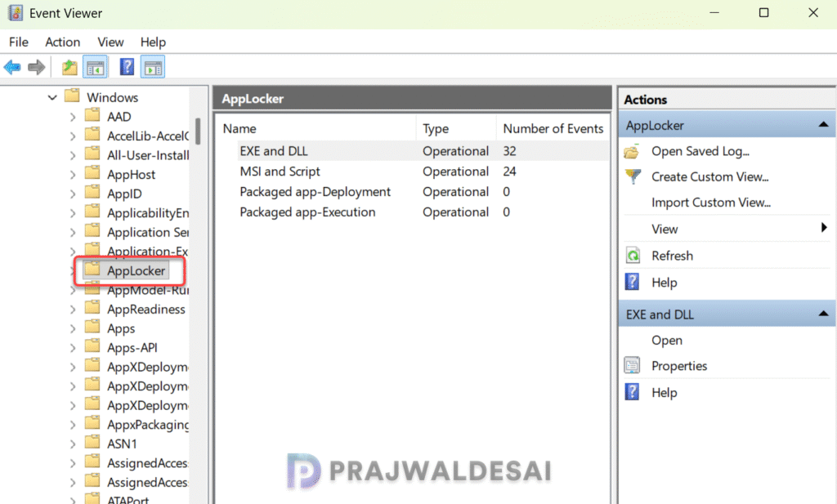Click the Forward arrow toolbar icon
Screen dimensions: 837x504
[x=36, y=67]
